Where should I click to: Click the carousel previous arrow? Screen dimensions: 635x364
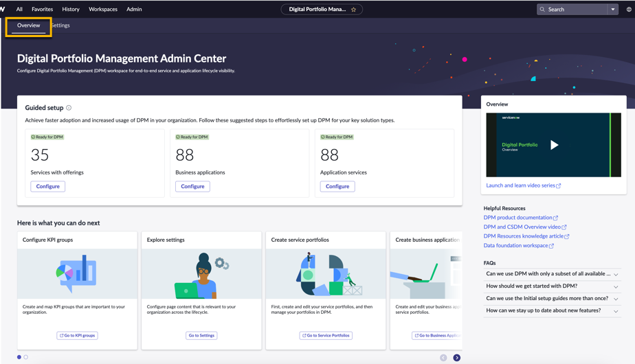(x=443, y=358)
